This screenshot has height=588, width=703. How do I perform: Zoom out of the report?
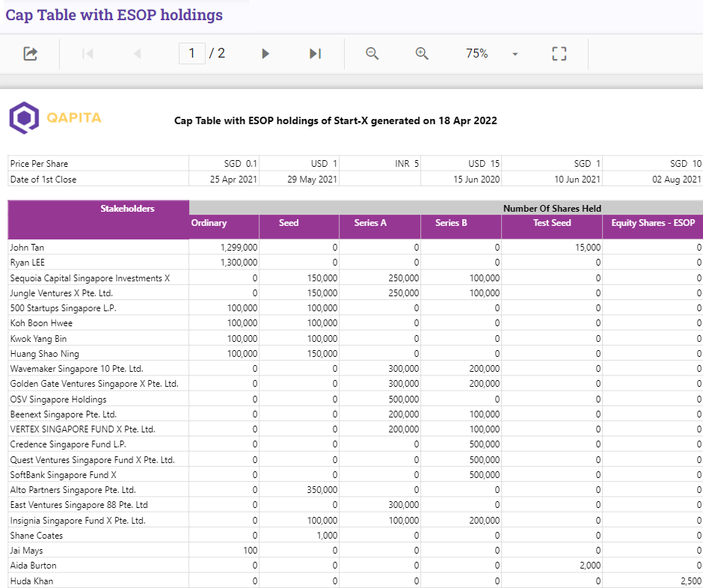tap(372, 54)
